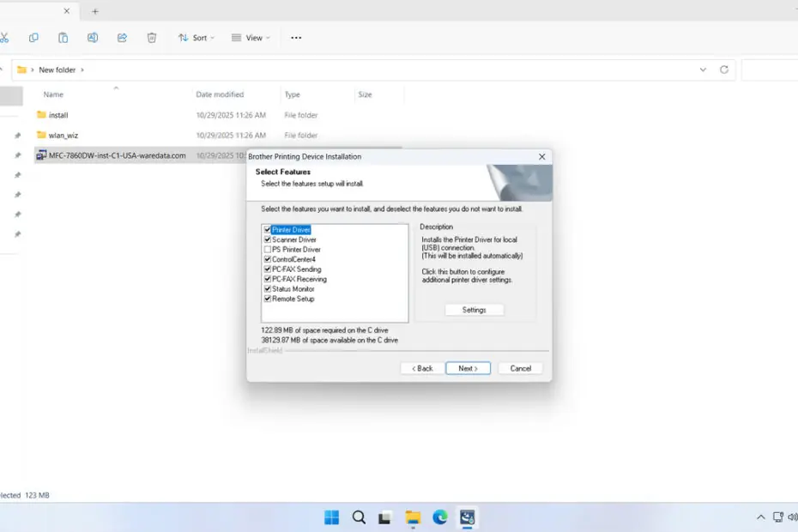Image resolution: width=798 pixels, height=532 pixels.
Task: Expand the address bar history dropdown
Action: pyautogui.click(x=703, y=70)
